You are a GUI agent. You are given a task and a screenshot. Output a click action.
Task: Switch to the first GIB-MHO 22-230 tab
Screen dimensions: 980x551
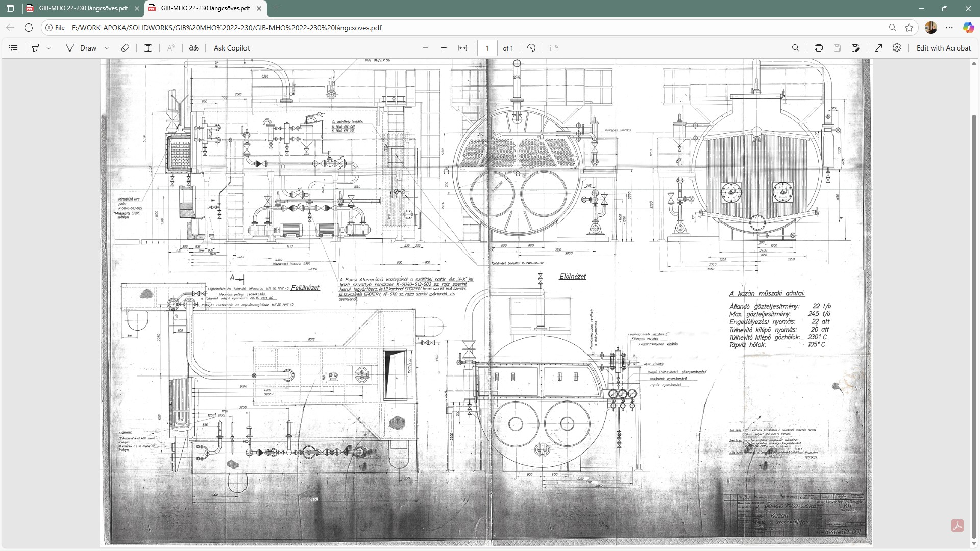(83, 8)
